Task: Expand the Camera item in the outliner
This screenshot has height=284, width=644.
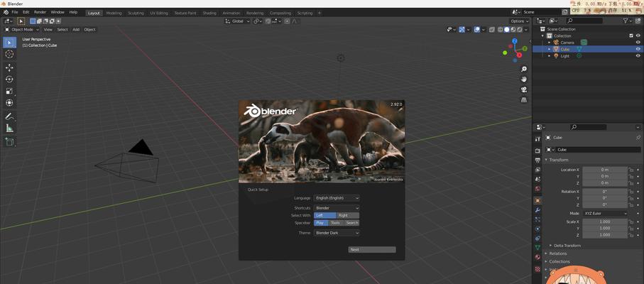Action: [549, 43]
